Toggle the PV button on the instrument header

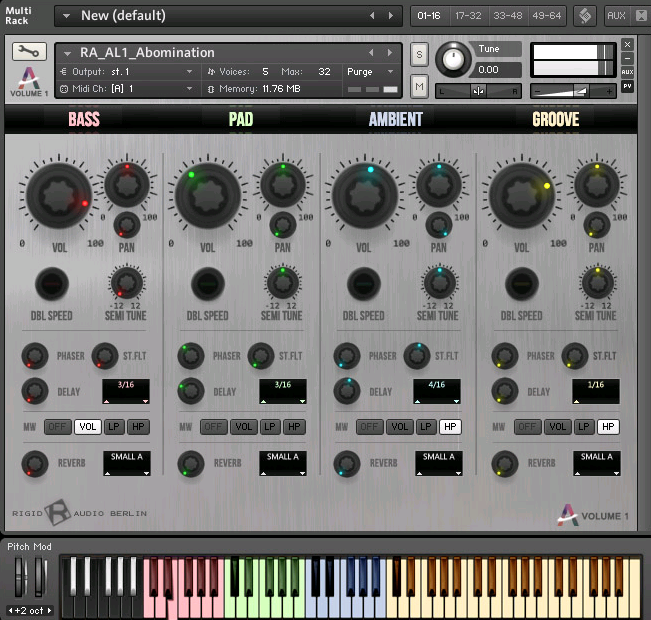pos(627,86)
